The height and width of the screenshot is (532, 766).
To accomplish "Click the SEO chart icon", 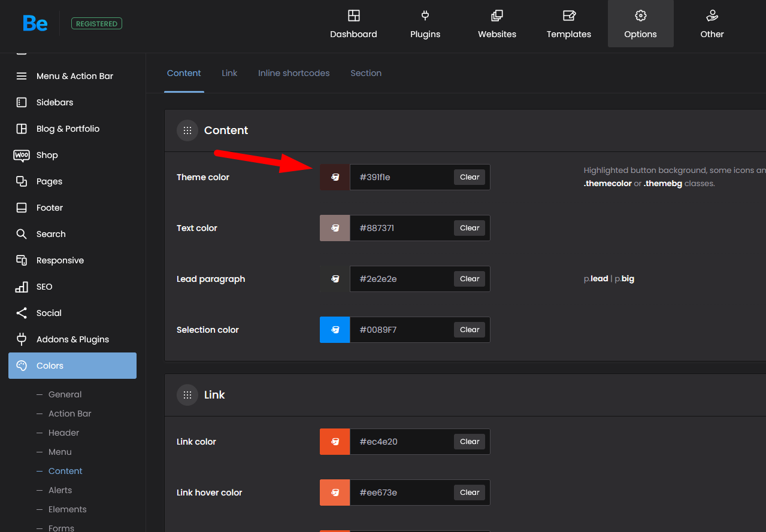I will [x=22, y=287].
